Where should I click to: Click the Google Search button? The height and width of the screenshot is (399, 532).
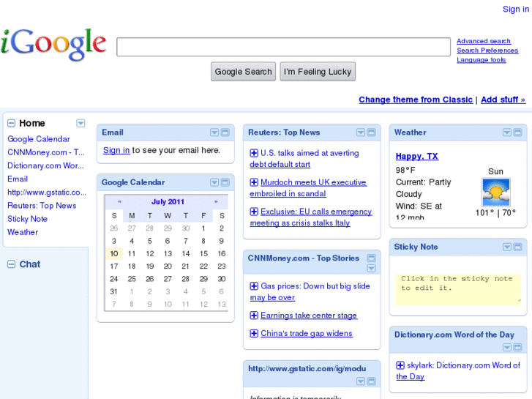click(243, 72)
